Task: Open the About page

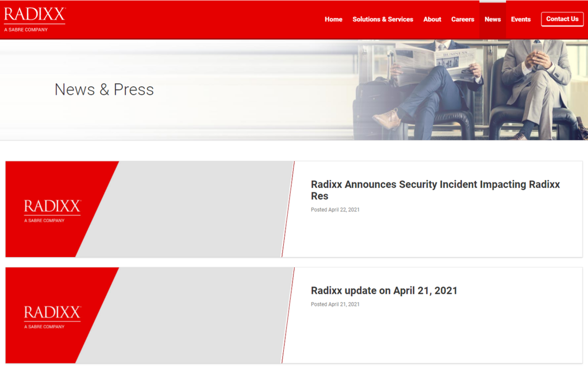Action: 432,19
